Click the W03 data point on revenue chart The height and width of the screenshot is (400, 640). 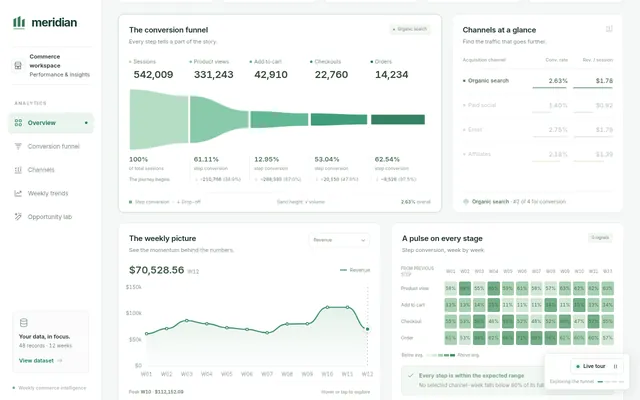point(187,320)
